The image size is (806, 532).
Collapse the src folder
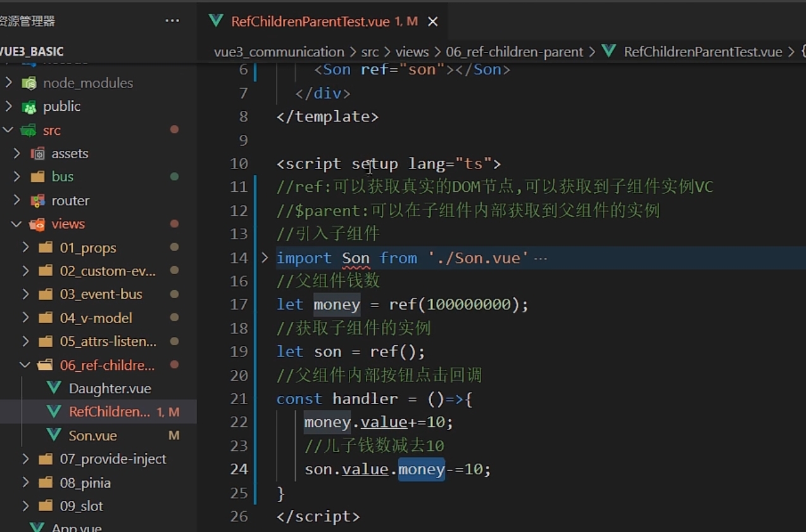click(x=9, y=130)
